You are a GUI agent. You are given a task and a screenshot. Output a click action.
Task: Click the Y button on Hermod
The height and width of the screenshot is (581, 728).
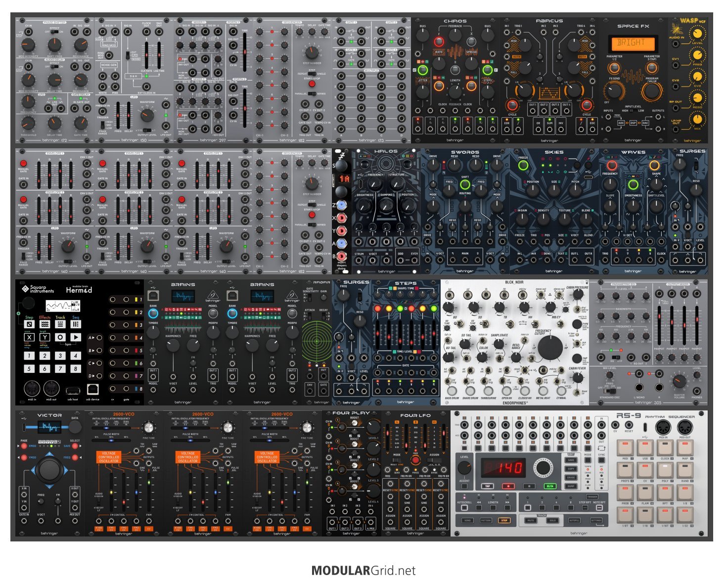click(x=45, y=337)
